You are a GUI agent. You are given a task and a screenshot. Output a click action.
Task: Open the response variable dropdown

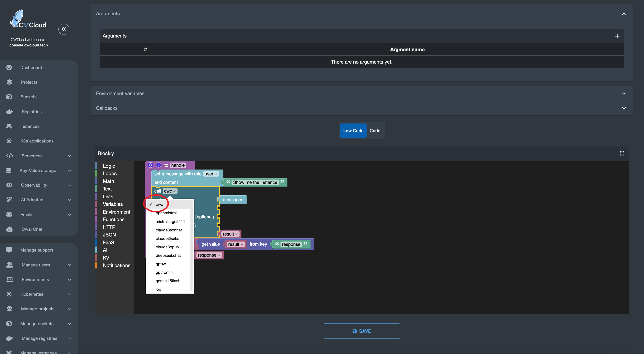tap(209, 255)
